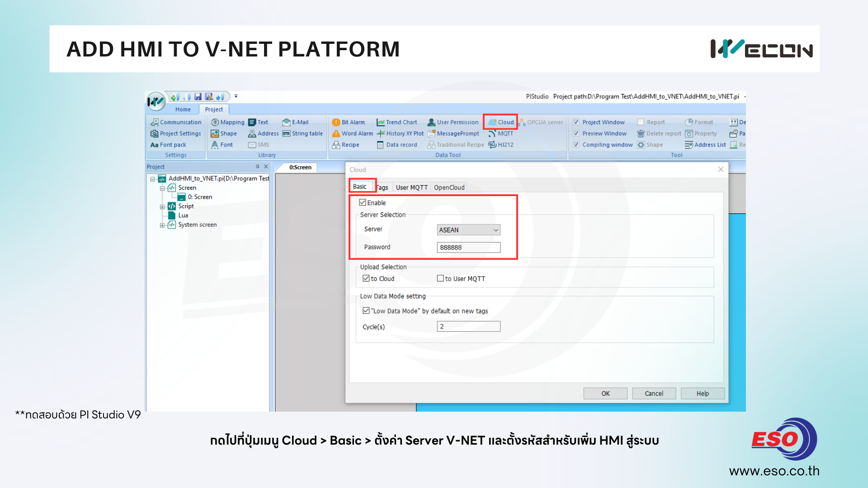868x488 pixels.
Task: Click the Bit Alarm icon
Action: (x=336, y=122)
